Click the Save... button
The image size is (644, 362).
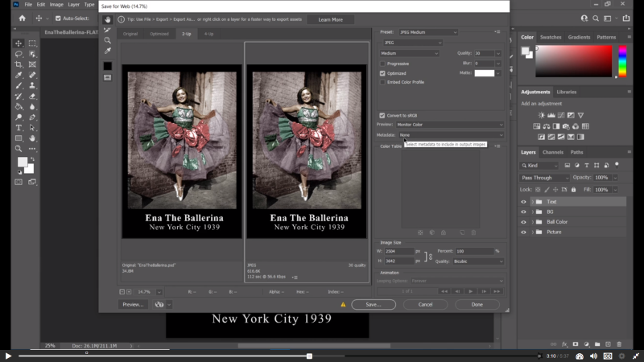pyautogui.click(x=374, y=305)
